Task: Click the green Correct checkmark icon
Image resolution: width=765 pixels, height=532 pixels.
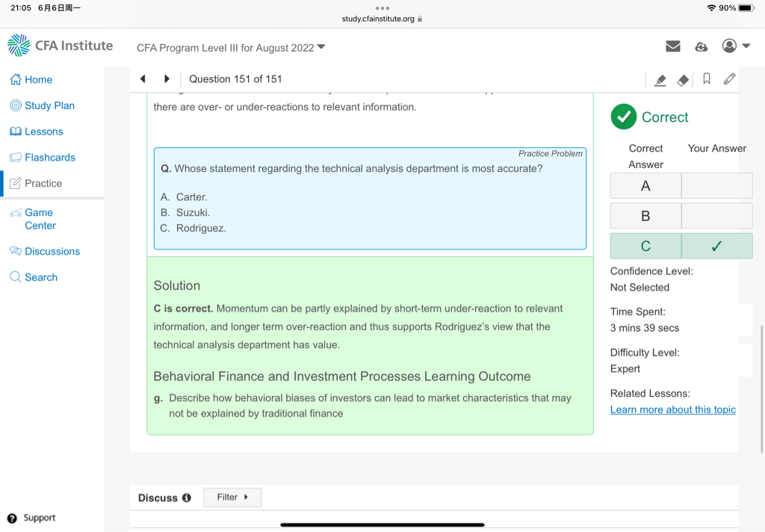Action: pos(624,117)
